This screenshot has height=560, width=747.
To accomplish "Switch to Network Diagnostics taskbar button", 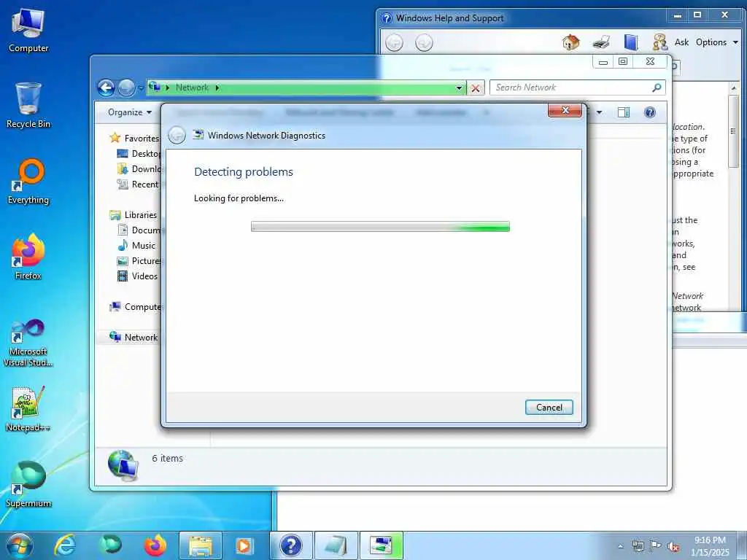I will [x=382, y=545].
